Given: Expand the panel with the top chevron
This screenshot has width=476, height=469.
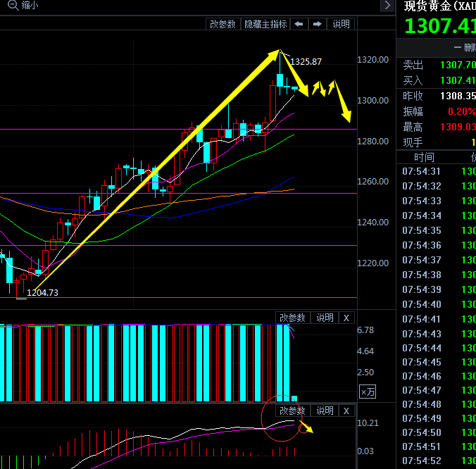Looking at the screenshot, I should pyautogui.click(x=387, y=6).
